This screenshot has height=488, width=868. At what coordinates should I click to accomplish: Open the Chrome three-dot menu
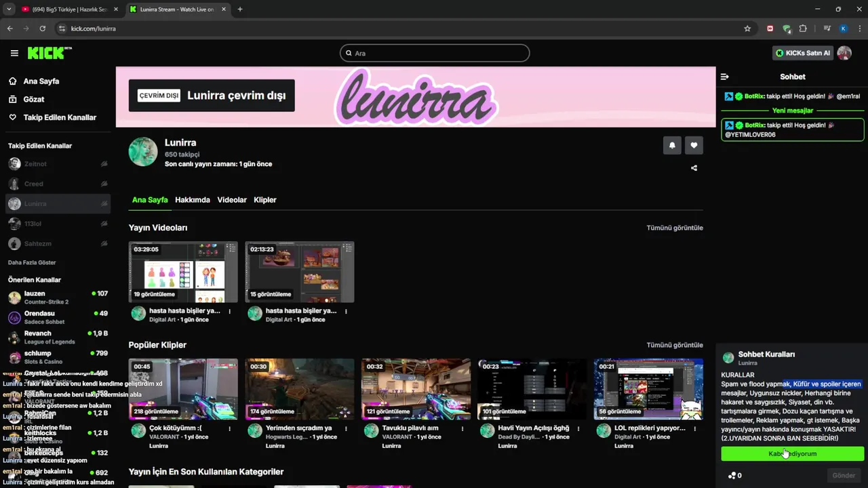pyautogui.click(x=859, y=28)
